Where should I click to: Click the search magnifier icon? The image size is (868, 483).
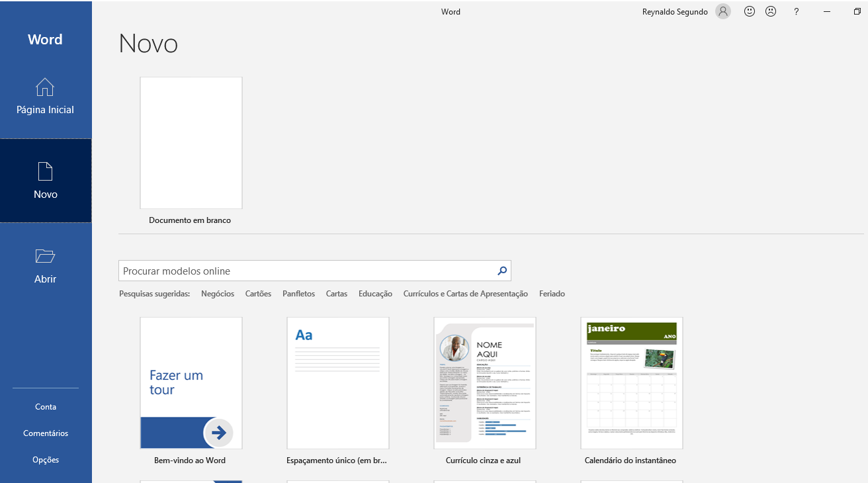point(502,271)
